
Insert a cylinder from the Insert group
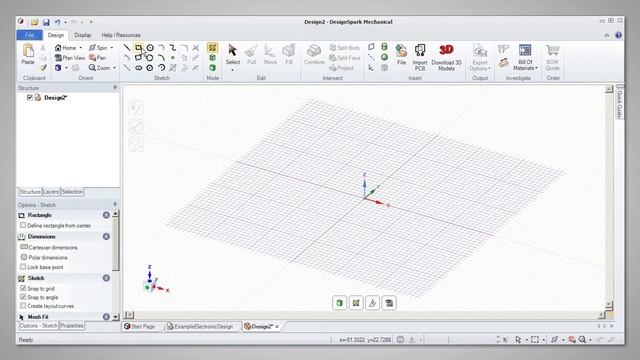tap(384, 47)
